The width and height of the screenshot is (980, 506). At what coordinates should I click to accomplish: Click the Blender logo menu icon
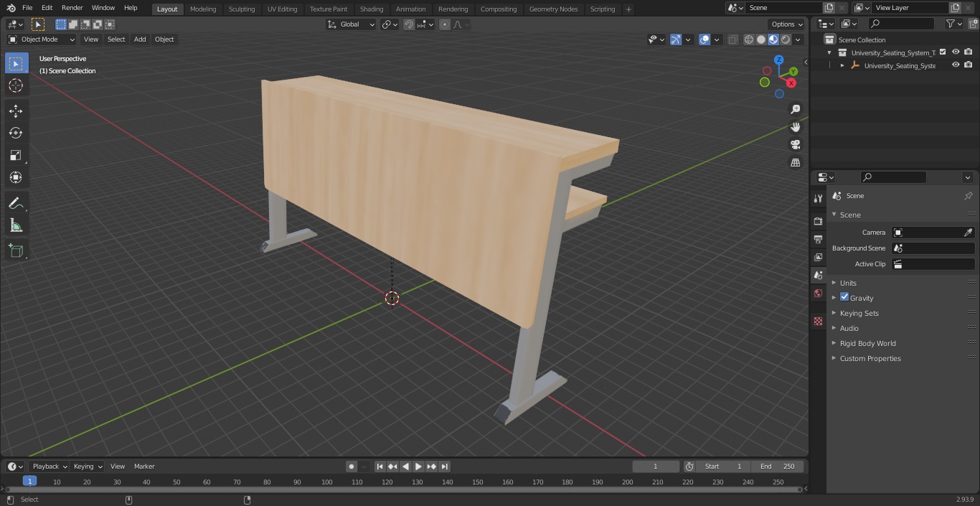point(11,8)
